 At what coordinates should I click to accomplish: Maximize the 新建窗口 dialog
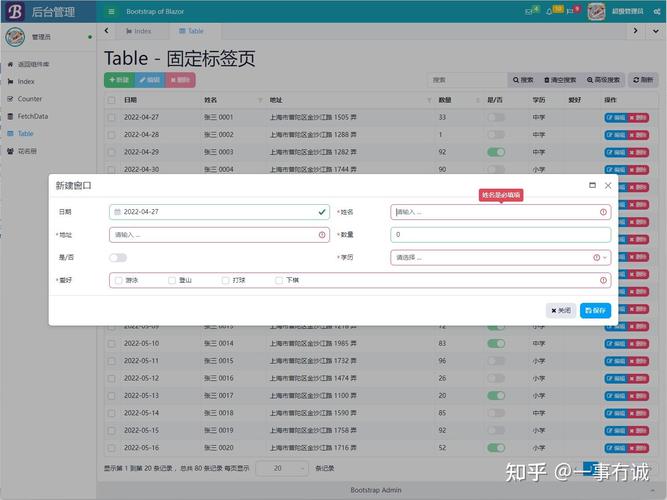pos(592,185)
